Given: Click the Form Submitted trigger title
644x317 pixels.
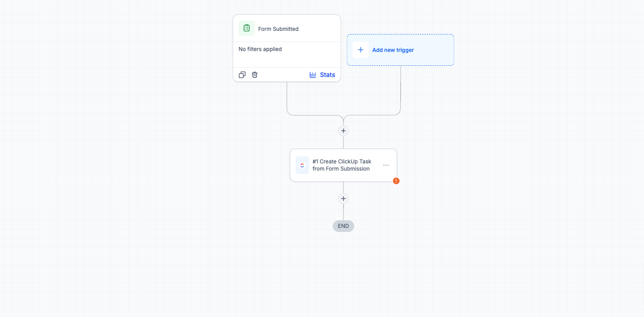Looking at the screenshot, I should click(x=278, y=29).
